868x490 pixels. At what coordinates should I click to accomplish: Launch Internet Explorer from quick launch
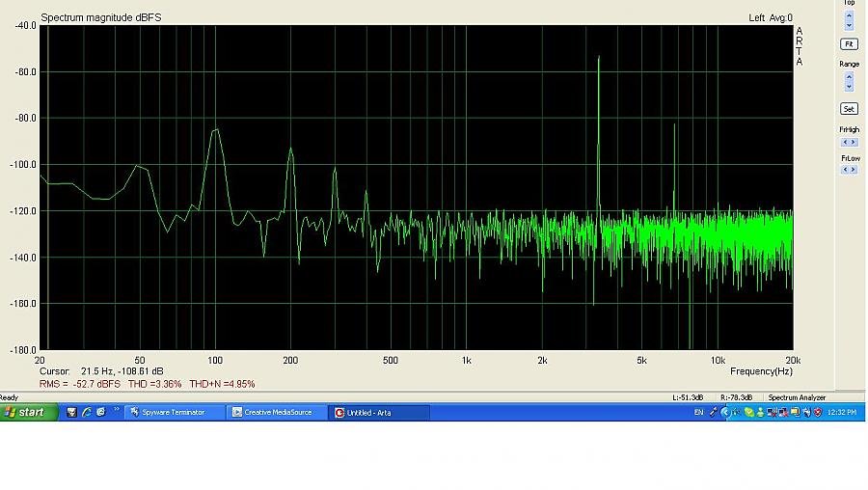[87, 413]
